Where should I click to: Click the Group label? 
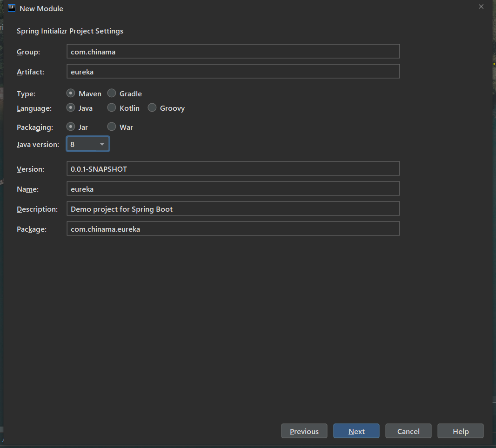[28, 52]
